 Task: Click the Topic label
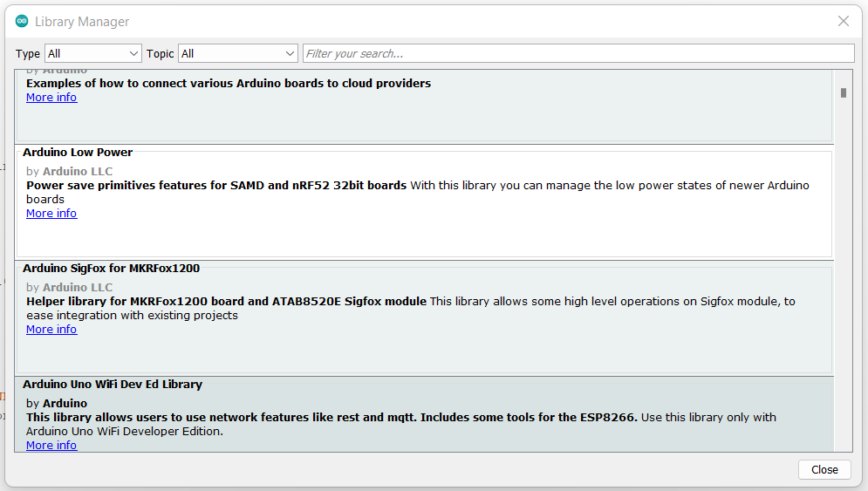coord(160,54)
